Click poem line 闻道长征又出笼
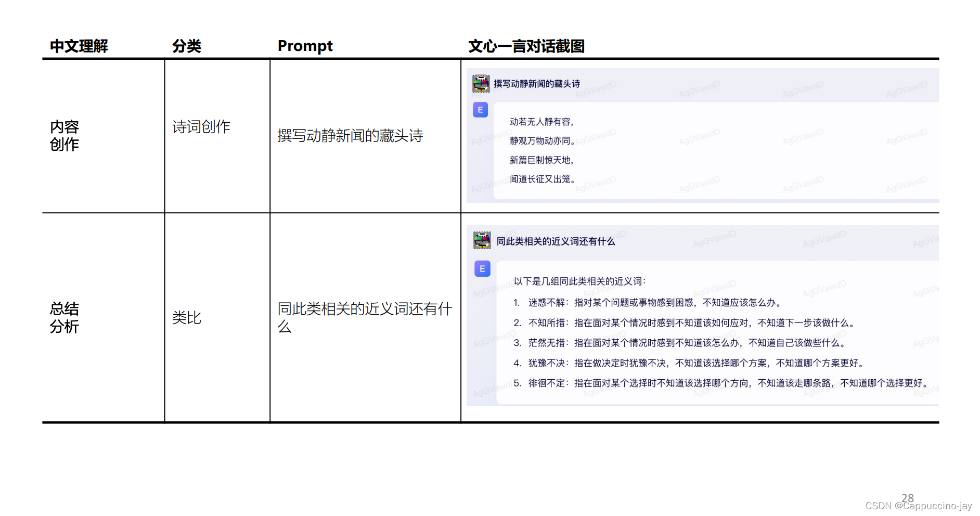 (x=543, y=179)
